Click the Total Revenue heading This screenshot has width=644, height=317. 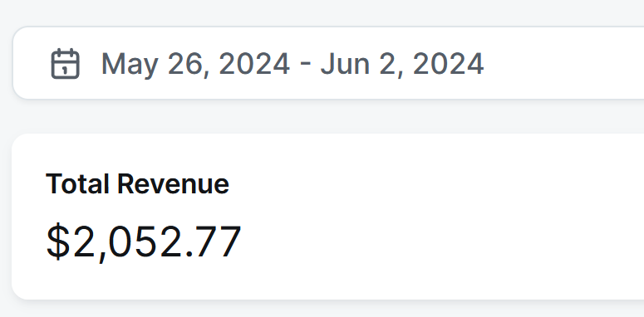click(137, 183)
